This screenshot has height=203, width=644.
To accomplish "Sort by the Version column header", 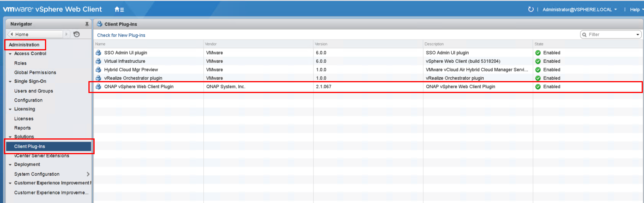I will (x=368, y=44).
